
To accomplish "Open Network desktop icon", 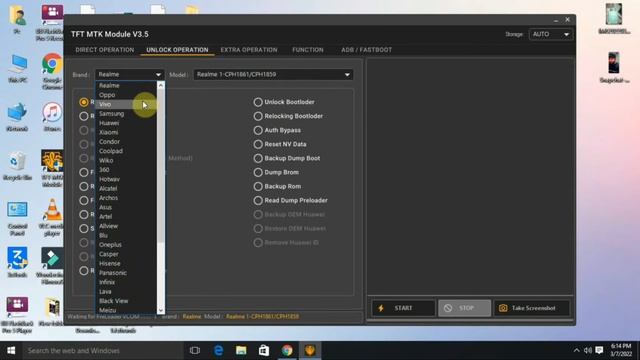I will (x=17, y=117).
